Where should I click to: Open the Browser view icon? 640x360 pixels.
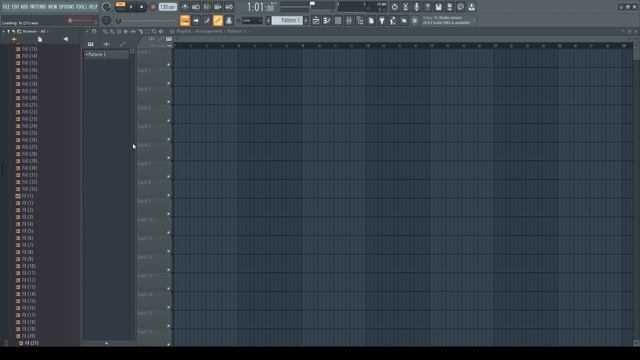(x=360, y=20)
